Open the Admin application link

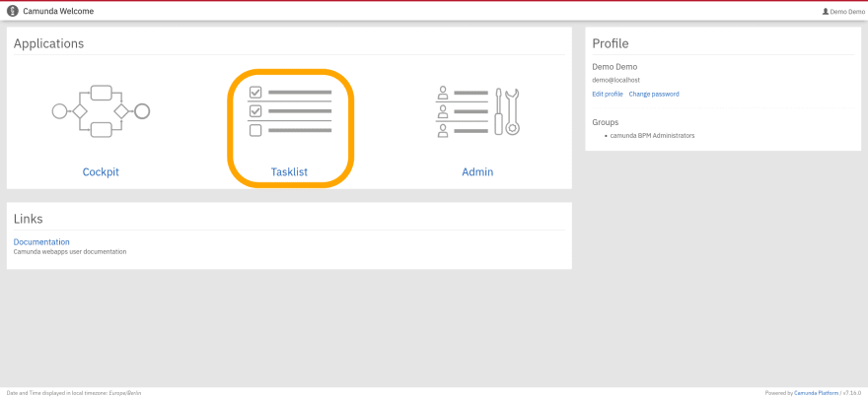477,172
